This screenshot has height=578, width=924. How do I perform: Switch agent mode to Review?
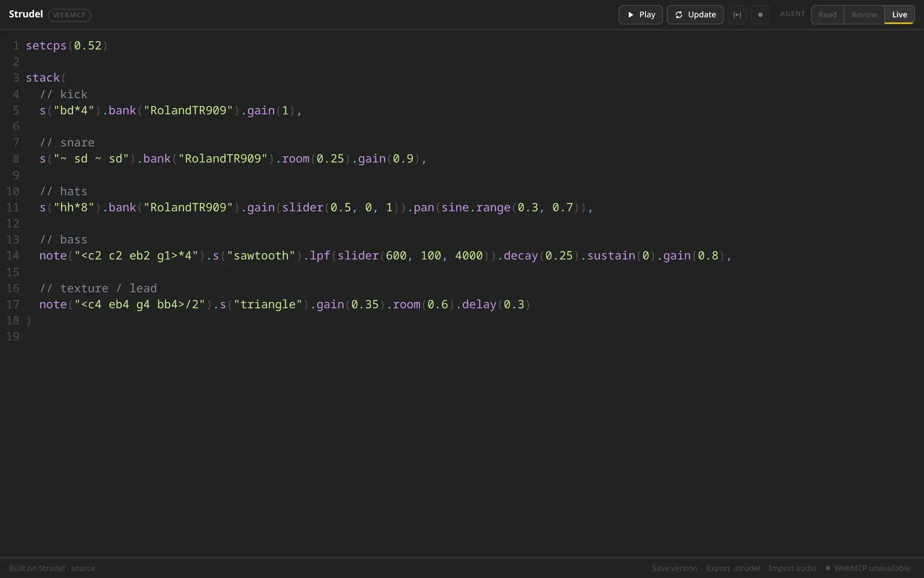pyautogui.click(x=864, y=14)
